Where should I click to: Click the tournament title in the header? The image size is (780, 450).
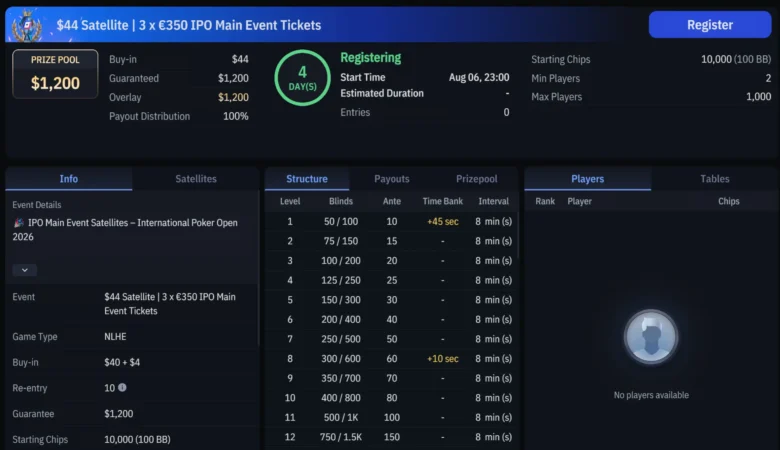coord(189,25)
